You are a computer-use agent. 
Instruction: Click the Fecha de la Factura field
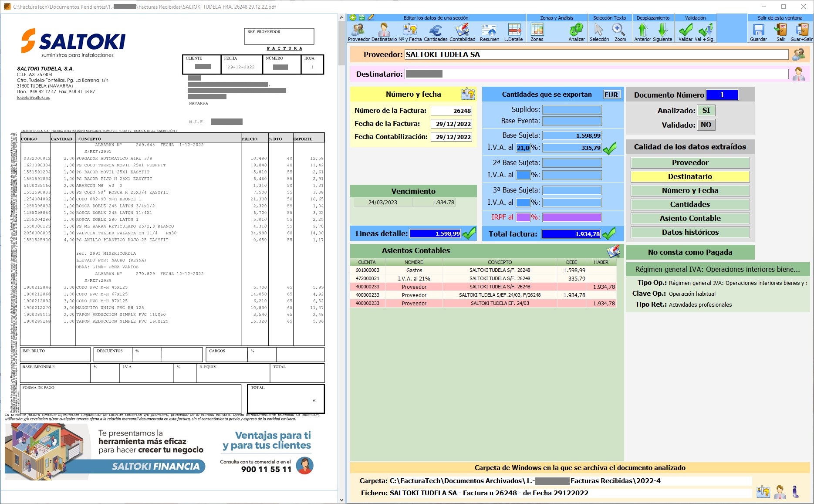click(451, 124)
